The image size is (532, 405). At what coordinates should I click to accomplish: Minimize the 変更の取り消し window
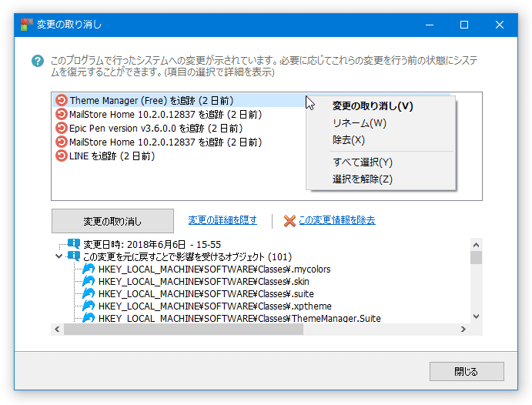click(x=430, y=25)
